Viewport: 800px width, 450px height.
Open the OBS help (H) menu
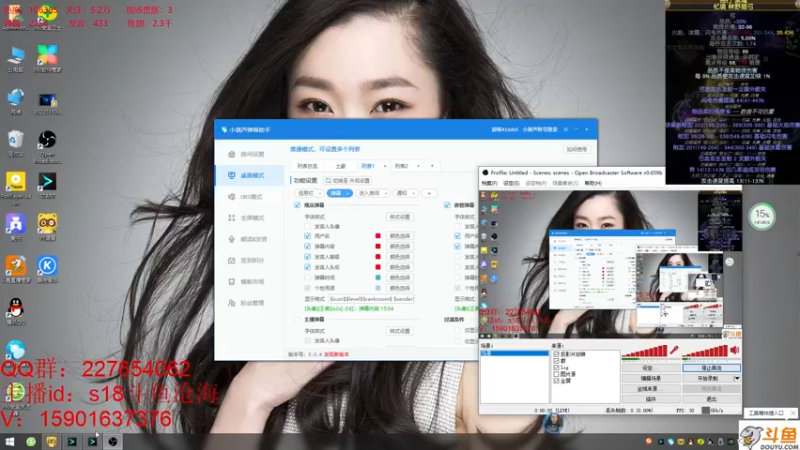point(593,183)
